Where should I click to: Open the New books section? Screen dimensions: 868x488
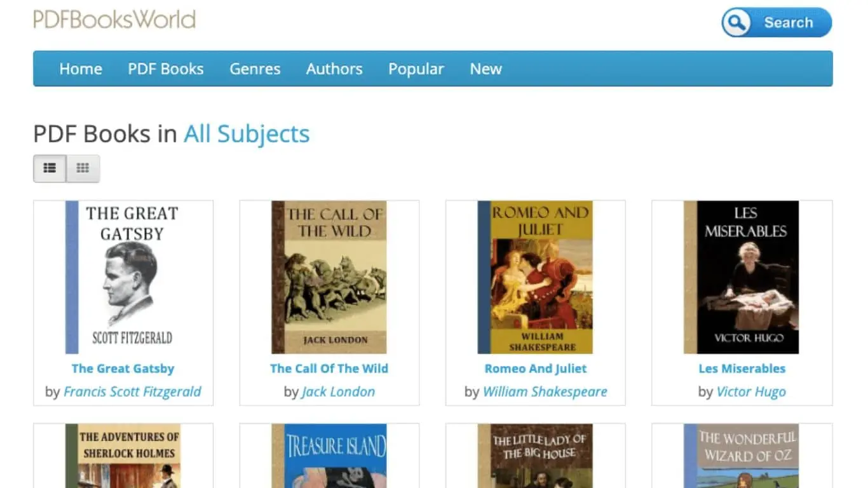[485, 69]
